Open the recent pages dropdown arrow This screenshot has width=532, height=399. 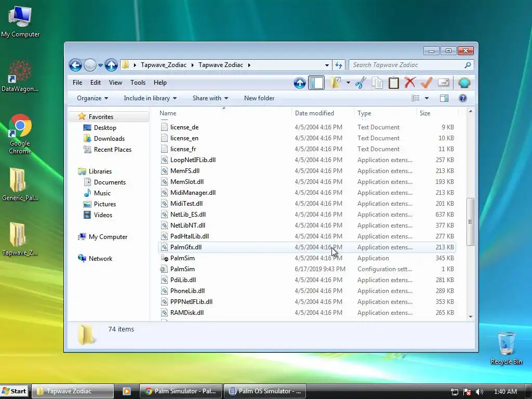(x=100, y=65)
